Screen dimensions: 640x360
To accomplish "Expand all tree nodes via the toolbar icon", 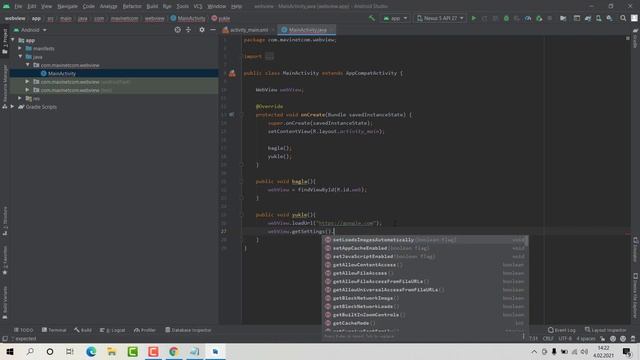I will [x=188, y=30].
